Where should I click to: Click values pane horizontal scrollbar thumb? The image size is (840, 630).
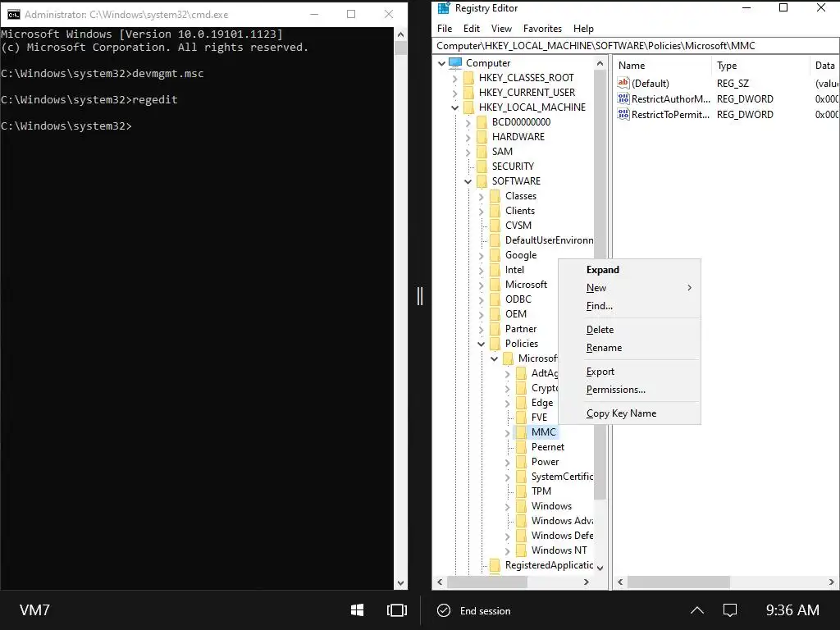(x=678, y=582)
